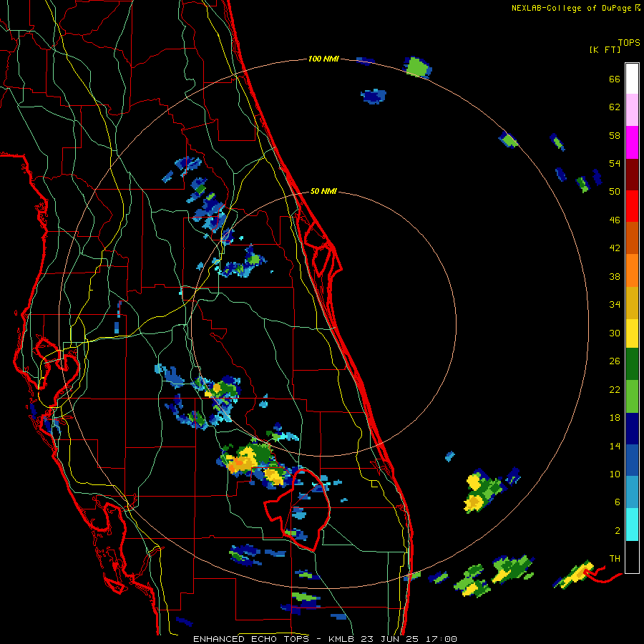Pick the medium blue legend swatch

(x=632, y=460)
